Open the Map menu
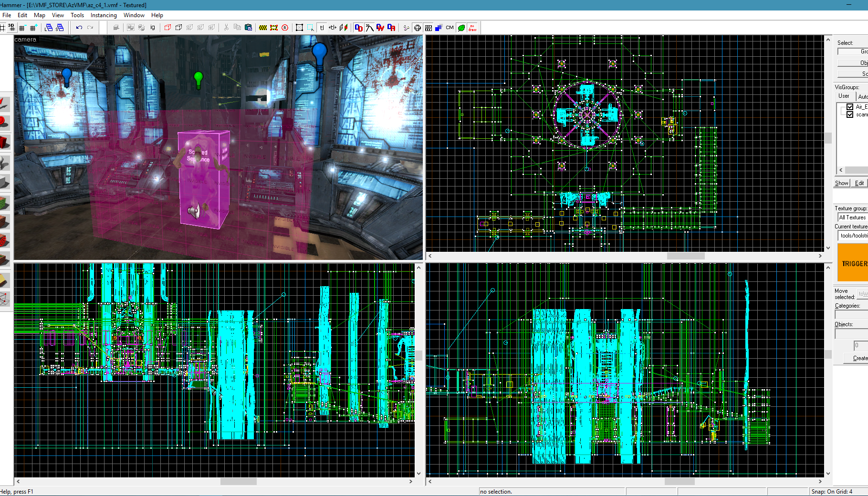The height and width of the screenshot is (496, 868). 40,15
